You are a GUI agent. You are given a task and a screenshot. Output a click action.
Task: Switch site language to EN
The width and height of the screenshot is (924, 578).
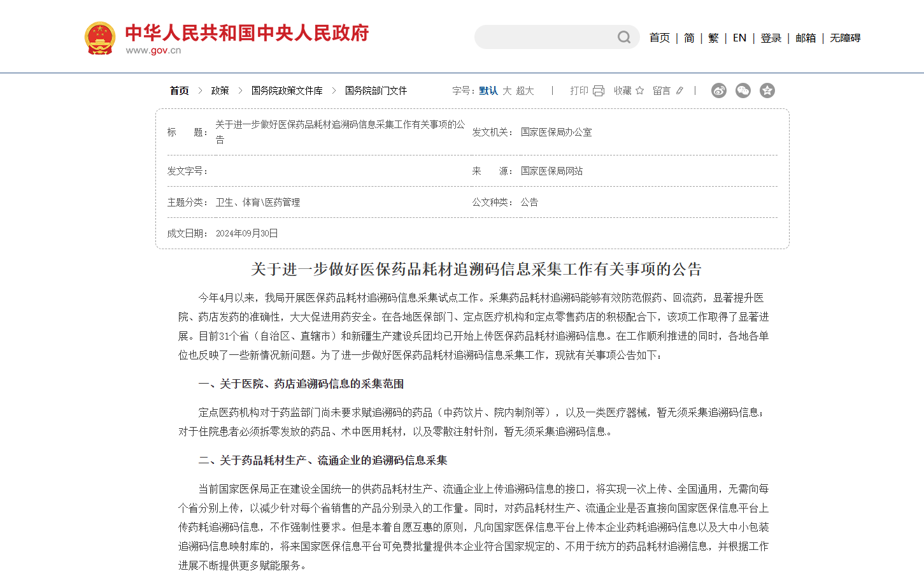pos(739,38)
